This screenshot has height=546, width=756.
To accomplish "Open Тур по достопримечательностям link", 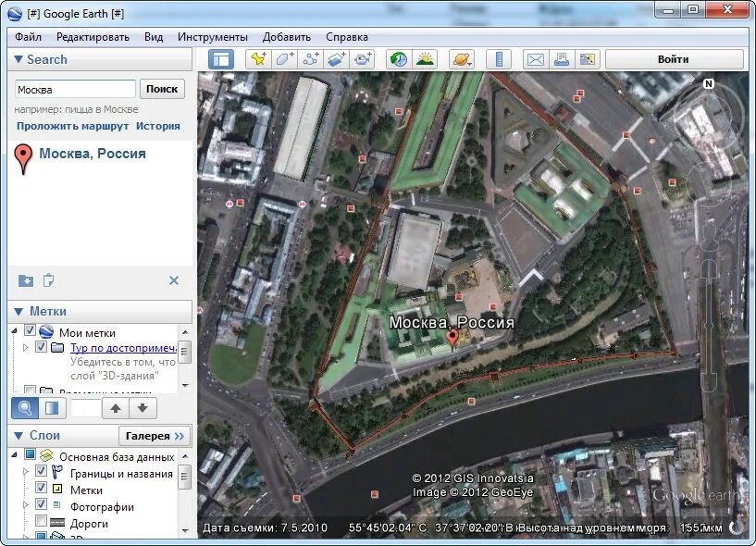I will click(123, 348).
